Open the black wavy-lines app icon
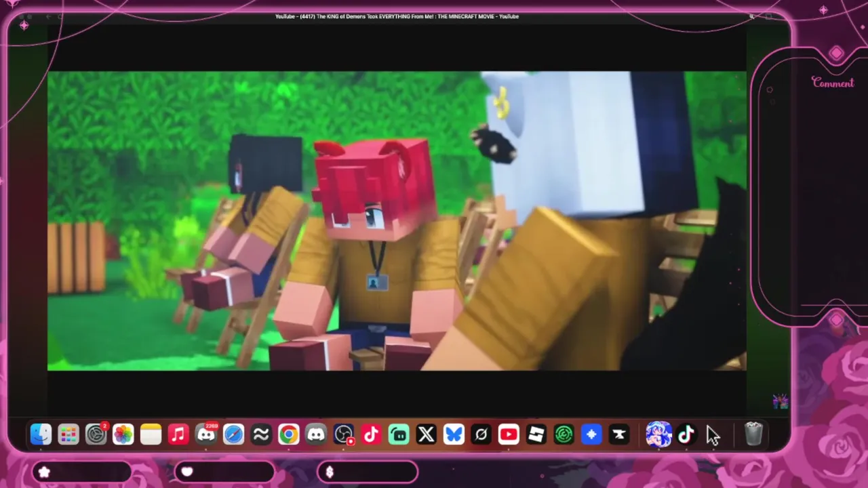Image resolution: width=868 pixels, height=488 pixels. click(261, 434)
